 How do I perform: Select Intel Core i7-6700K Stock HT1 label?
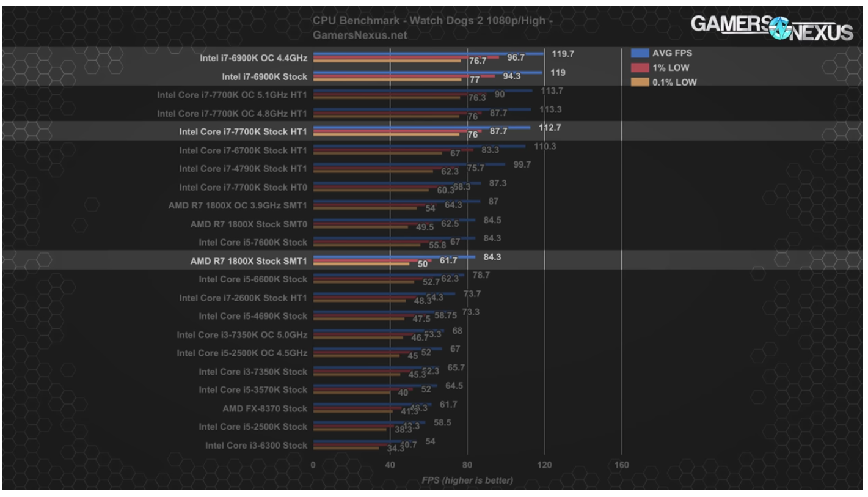(243, 150)
